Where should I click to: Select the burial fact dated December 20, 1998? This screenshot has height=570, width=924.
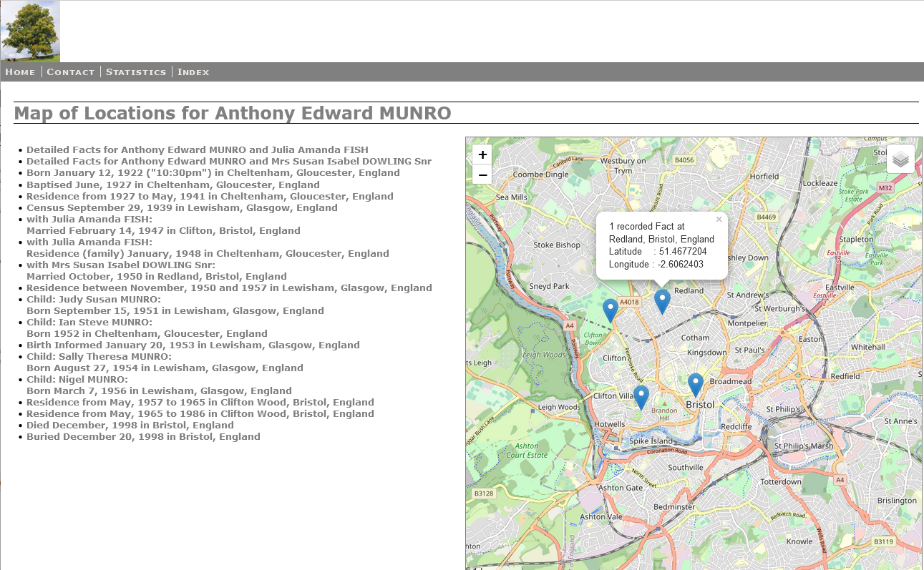pos(143,436)
